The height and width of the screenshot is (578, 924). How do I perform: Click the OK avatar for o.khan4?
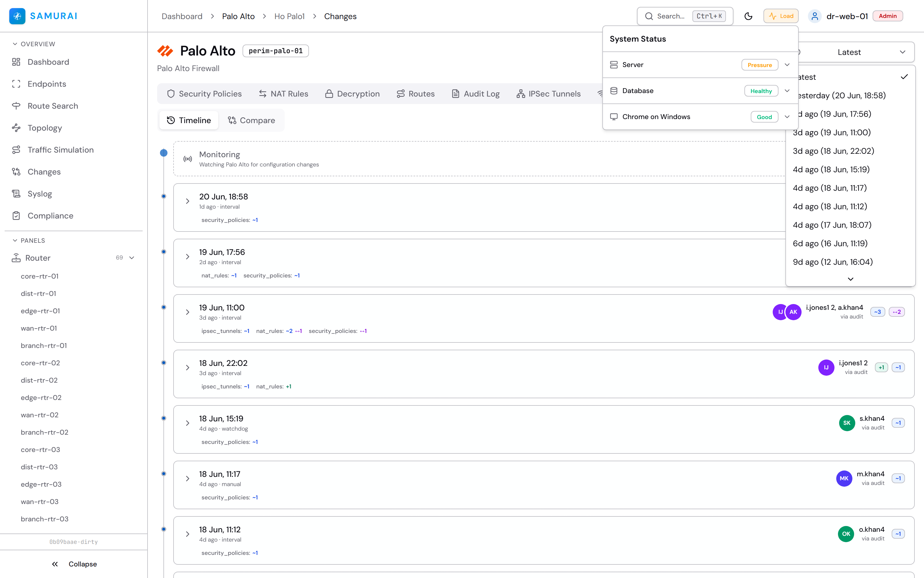click(846, 534)
